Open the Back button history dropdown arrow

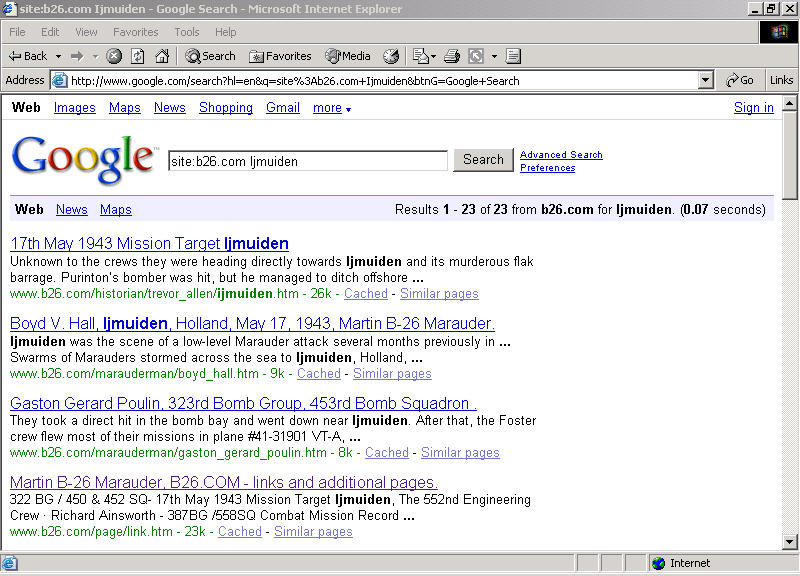(x=58, y=56)
